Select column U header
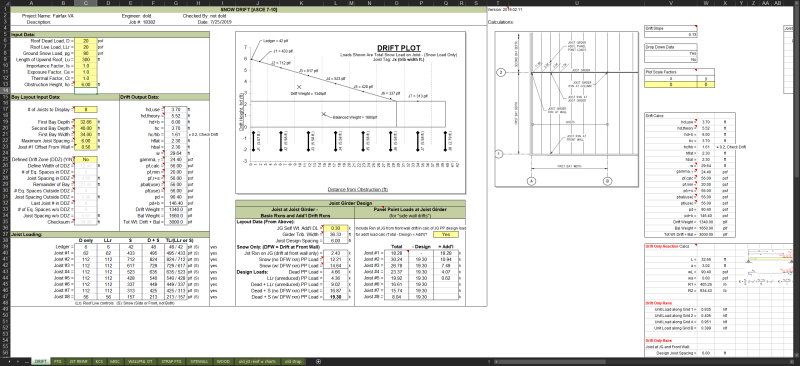The height and width of the screenshot is (366, 800). (577, 3)
